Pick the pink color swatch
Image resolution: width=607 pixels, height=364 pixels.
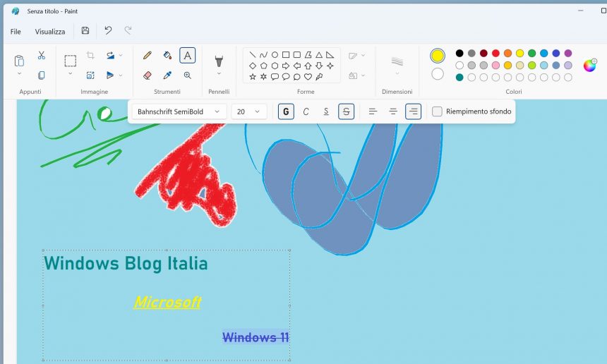(x=496, y=66)
